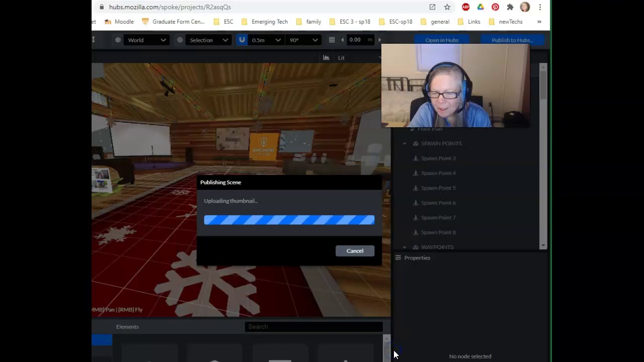
Task: Open the Pinterest extension icon
Action: click(495, 7)
